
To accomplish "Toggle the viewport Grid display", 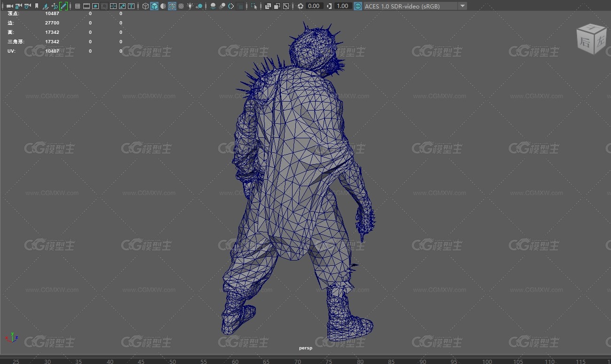I will pyautogui.click(x=78, y=6).
